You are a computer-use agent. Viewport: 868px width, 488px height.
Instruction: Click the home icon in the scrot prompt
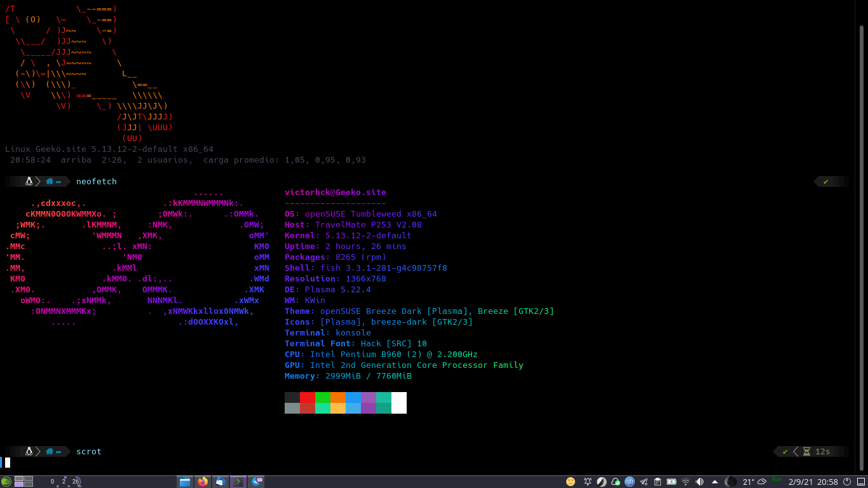coord(50,452)
